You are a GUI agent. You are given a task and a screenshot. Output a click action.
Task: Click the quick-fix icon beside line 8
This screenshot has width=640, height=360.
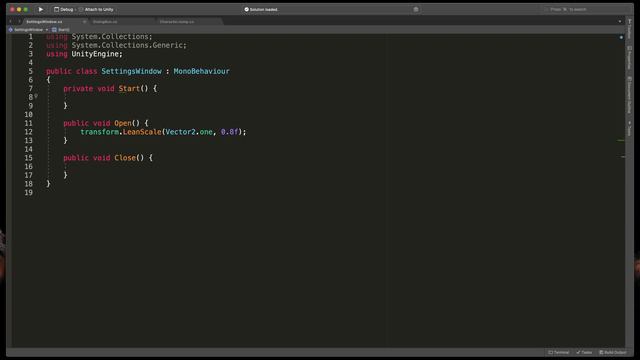[36, 96]
